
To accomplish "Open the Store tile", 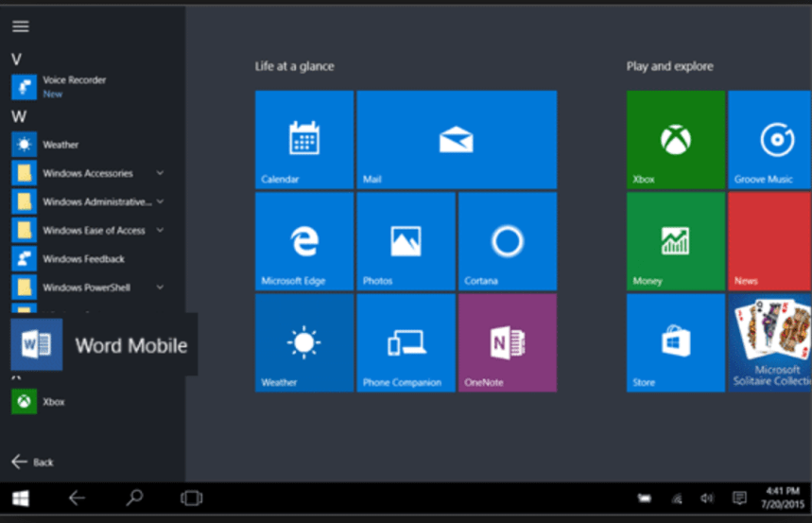I will point(675,342).
